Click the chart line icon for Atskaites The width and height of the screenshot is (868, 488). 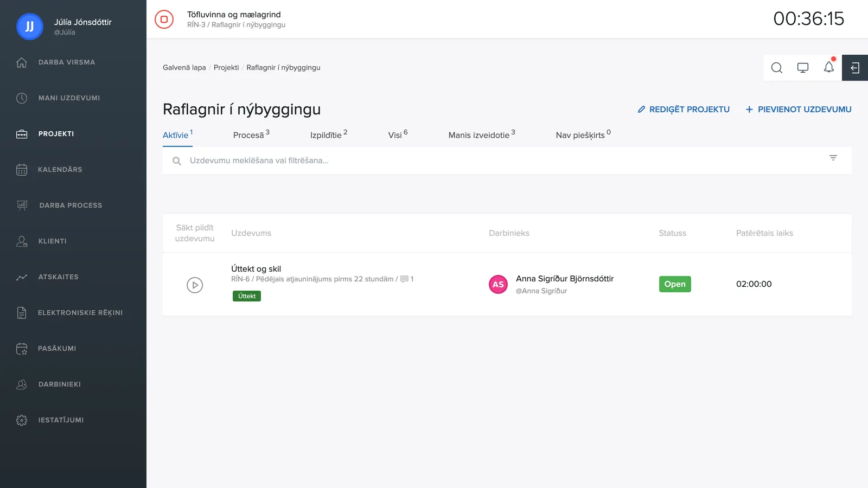pyautogui.click(x=22, y=277)
